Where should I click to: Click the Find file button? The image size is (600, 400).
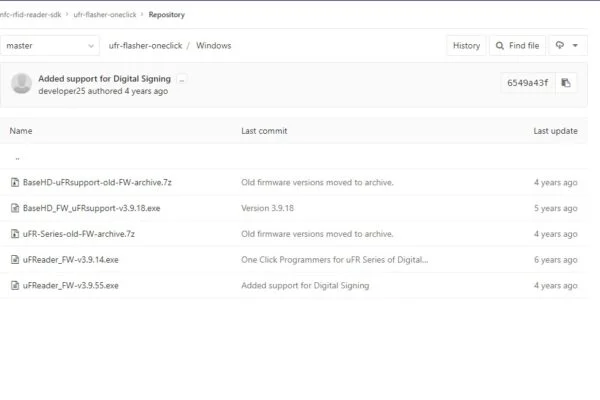[517, 46]
